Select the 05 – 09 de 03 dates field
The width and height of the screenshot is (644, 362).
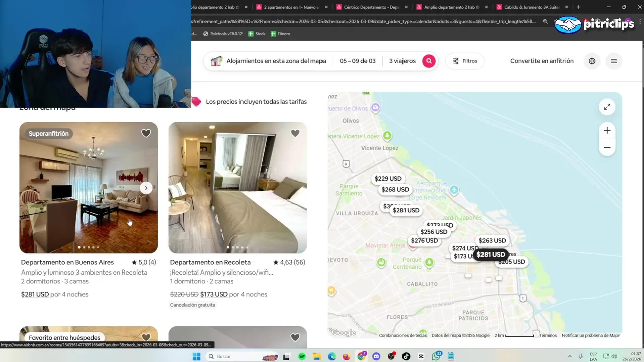(358, 61)
